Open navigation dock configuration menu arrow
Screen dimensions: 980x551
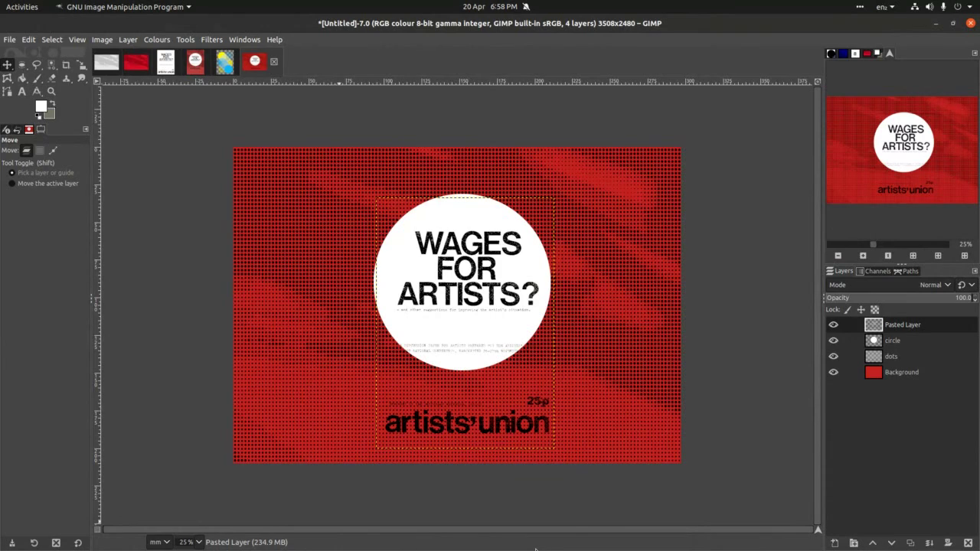tap(975, 53)
